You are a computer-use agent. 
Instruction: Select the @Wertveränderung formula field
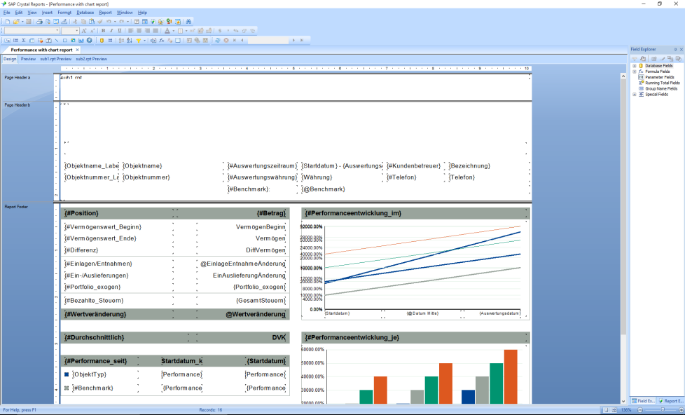point(255,314)
